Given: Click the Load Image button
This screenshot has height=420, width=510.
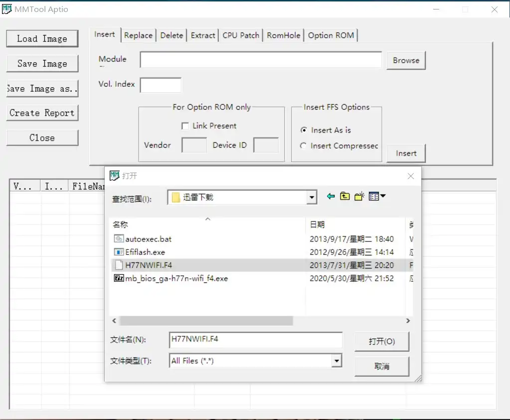Looking at the screenshot, I should point(42,38).
